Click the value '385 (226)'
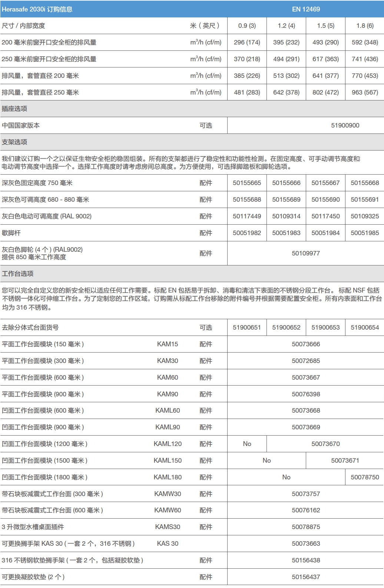This screenshot has width=384, height=588. coord(247,76)
